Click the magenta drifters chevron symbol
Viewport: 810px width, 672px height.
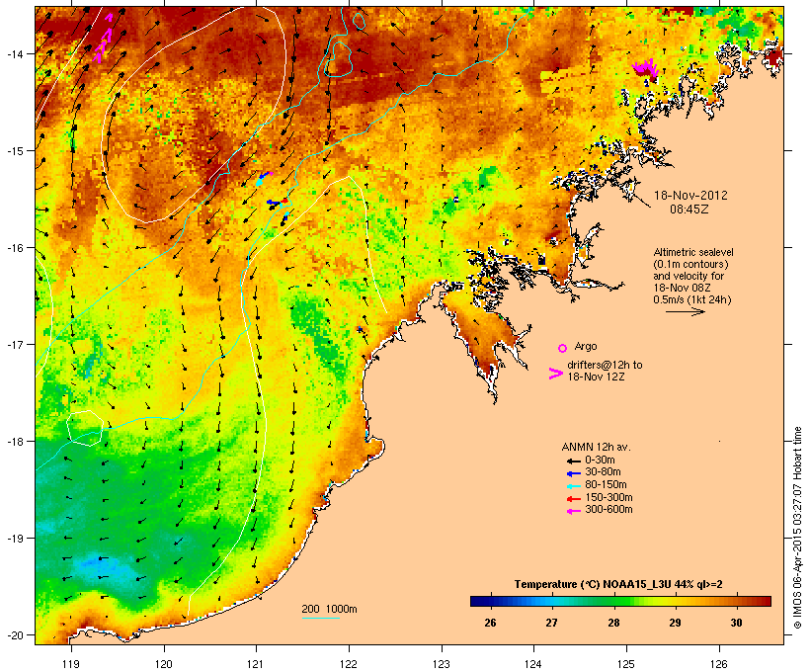tap(556, 374)
